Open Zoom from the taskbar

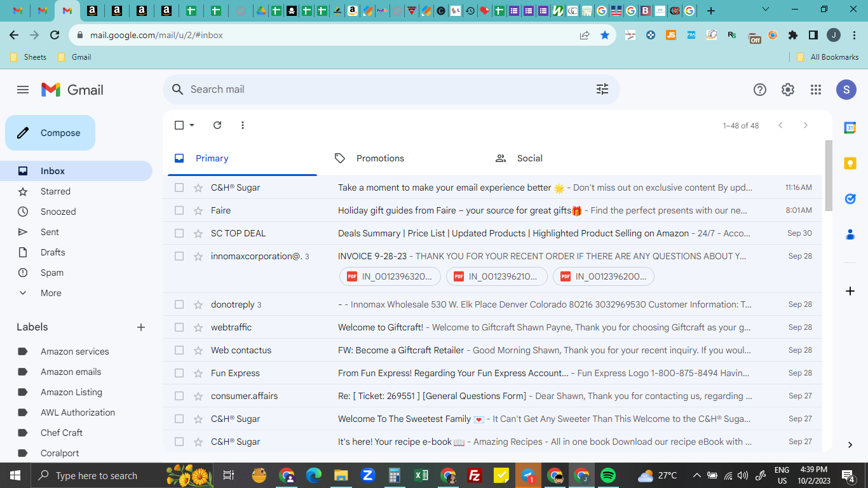tap(368, 475)
